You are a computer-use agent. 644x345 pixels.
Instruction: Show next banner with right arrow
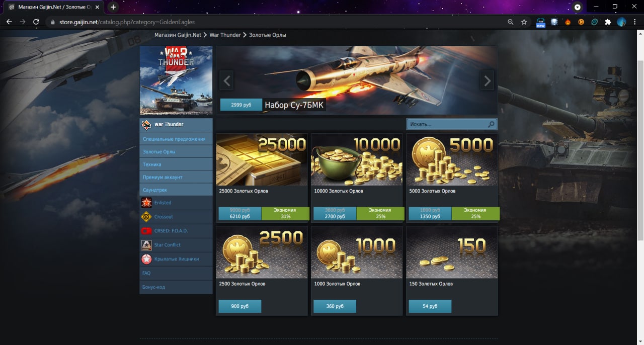click(x=487, y=80)
